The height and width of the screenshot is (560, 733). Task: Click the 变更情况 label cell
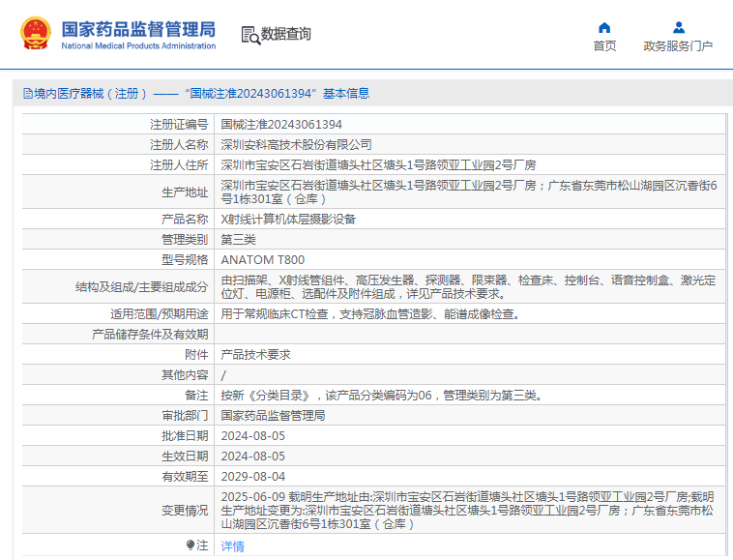click(118, 510)
